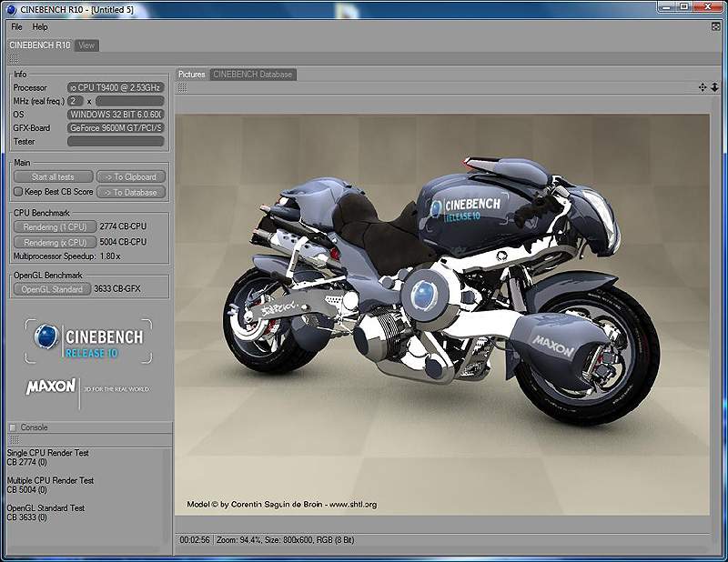Maximize the CINEBENCH window
The width and height of the screenshot is (728, 562).
click(684, 6)
